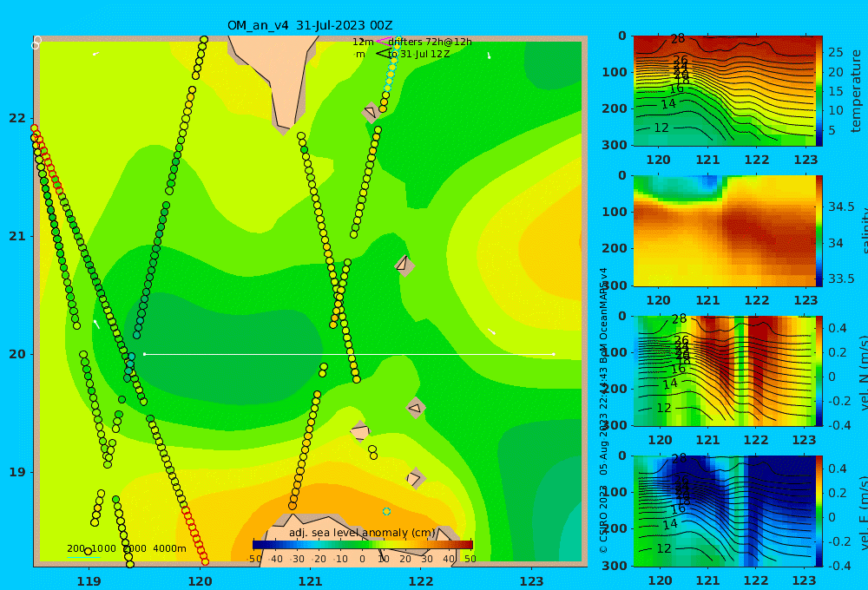Click 'adj. sea level anomaly (cm)' label
The width and height of the screenshot is (868, 590).
[362, 533]
